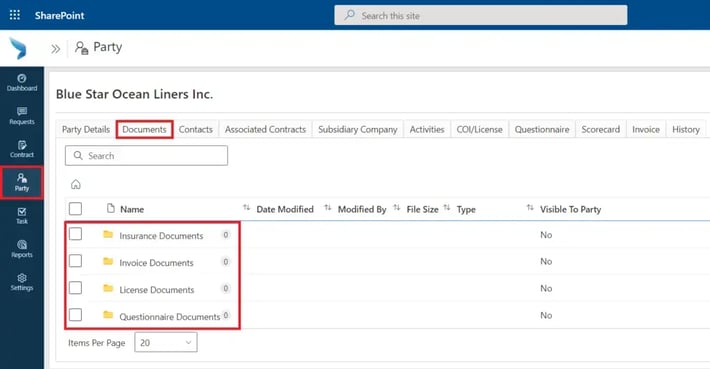Tick the Insurance Documents checkbox
710x369 pixels.
pos(76,234)
